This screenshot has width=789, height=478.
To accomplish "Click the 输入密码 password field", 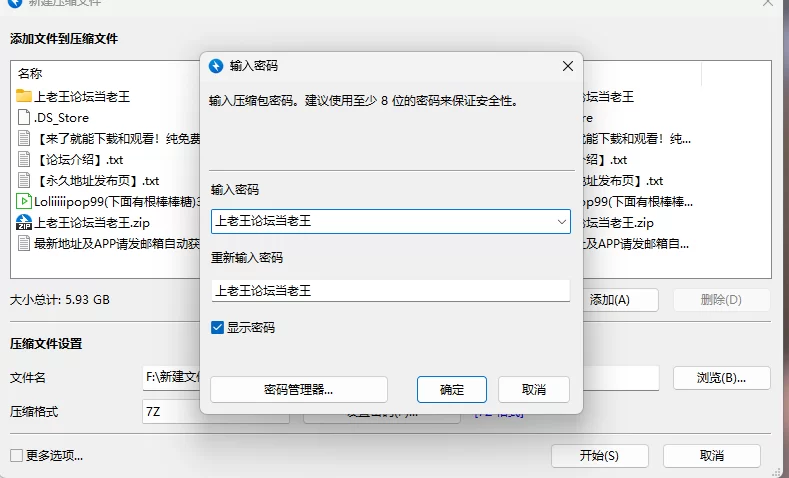I will pos(390,221).
